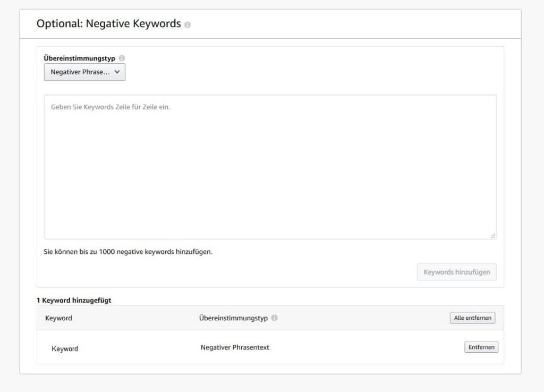
Task: Click the Übereinstimmungstyp table column header
Action: [x=233, y=318]
